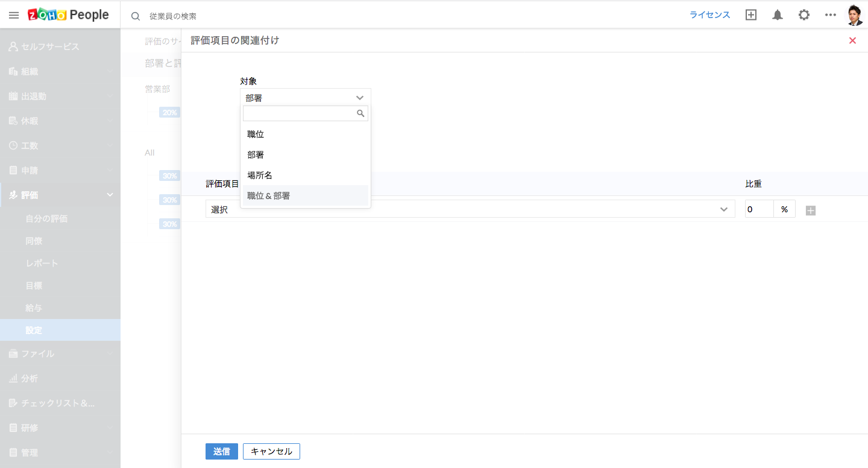Submit the form with 送信
Screen dimensions: 868x468
pos(222,451)
